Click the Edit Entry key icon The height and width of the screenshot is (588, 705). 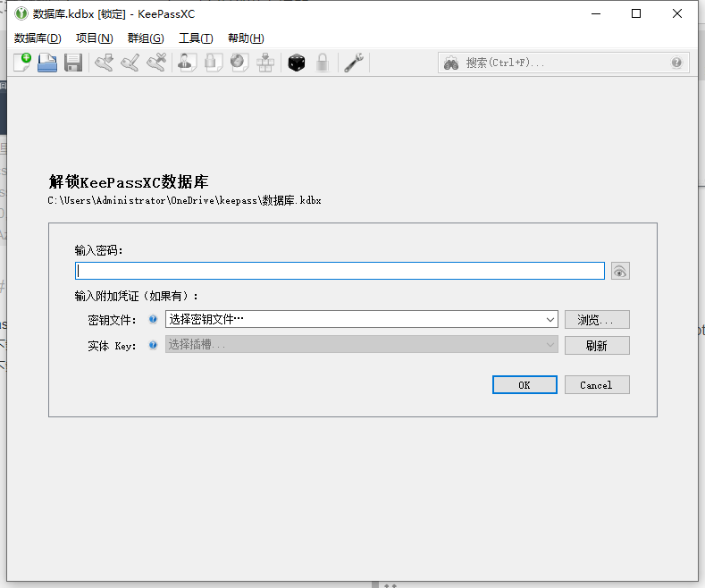(x=130, y=63)
